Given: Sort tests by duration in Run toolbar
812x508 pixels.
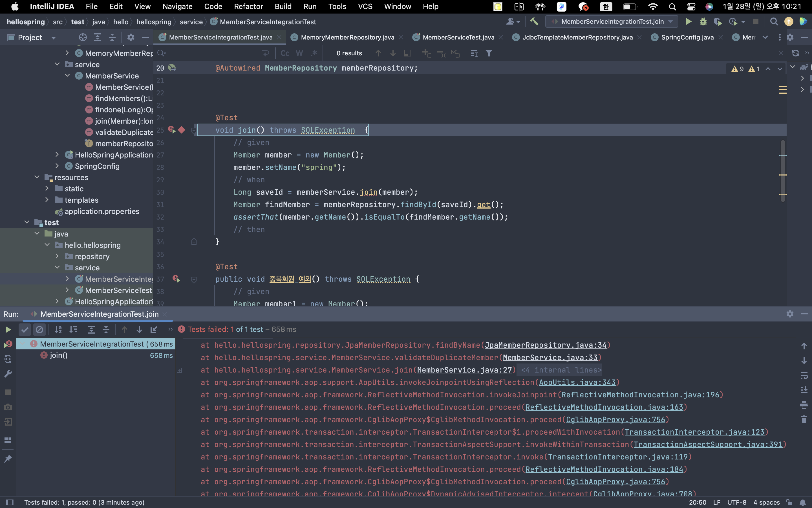Looking at the screenshot, I should [x=73, y=330].
